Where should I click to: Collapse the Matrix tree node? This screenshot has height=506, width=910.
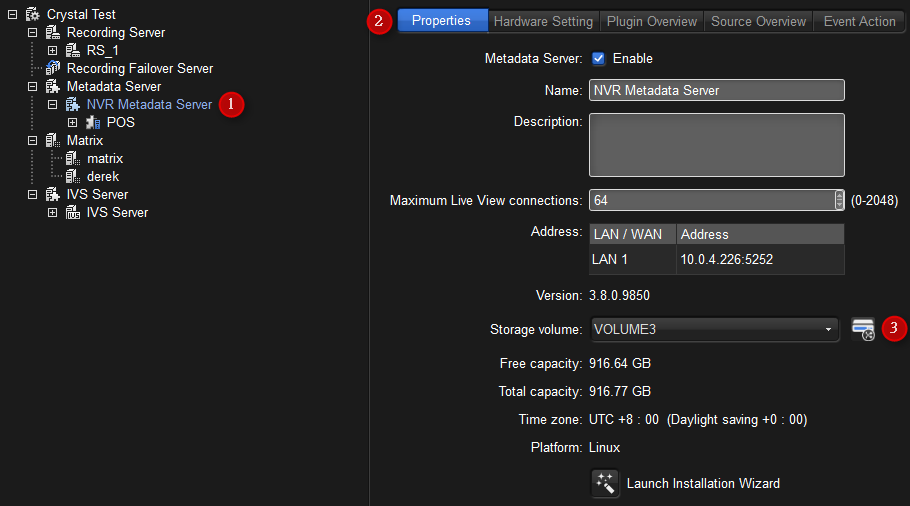pos(32,140)
